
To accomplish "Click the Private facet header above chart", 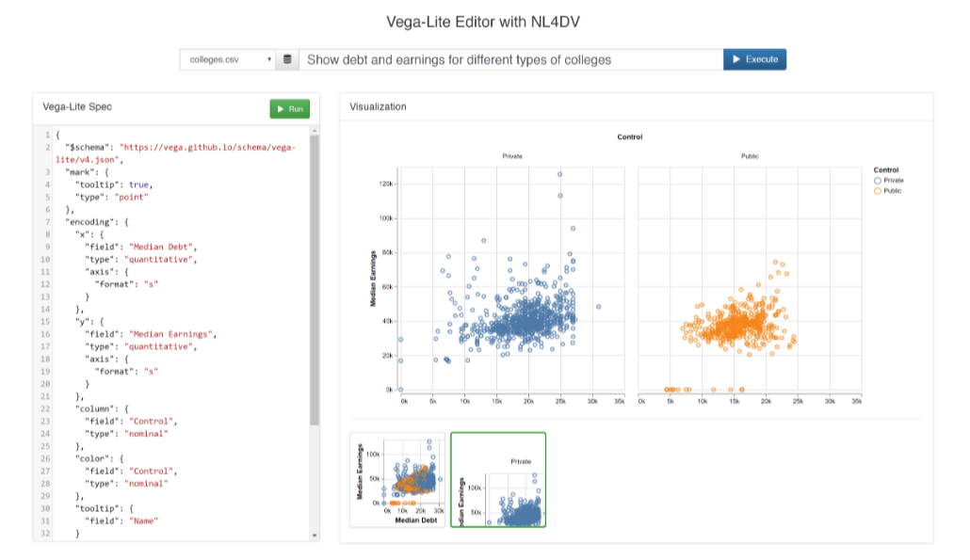I will 512,156.
